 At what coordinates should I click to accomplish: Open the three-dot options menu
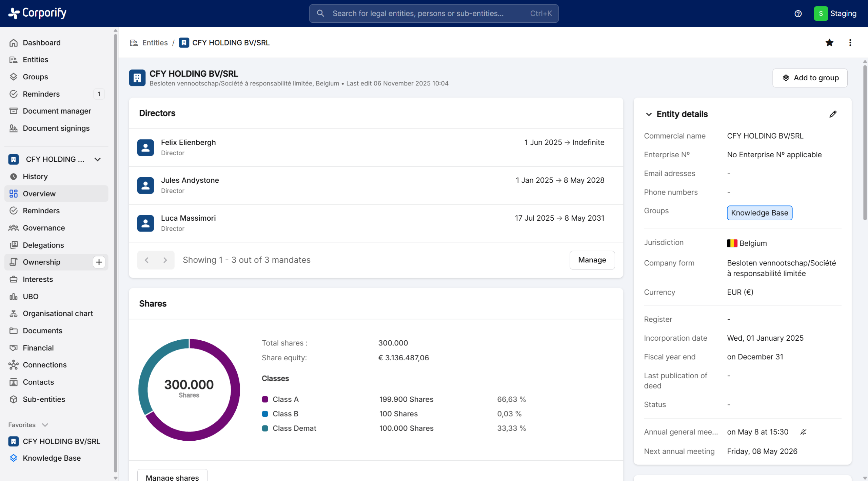point(850,43)
